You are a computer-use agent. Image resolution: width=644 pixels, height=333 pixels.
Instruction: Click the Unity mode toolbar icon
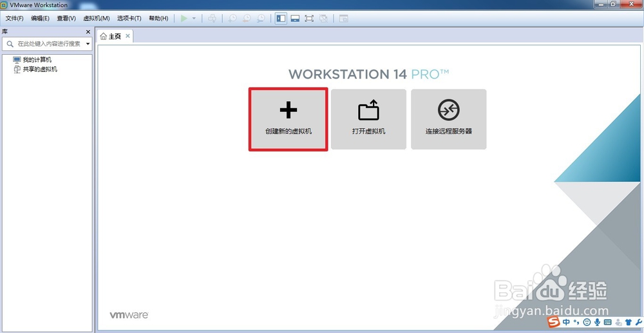(x=323, y=19)
